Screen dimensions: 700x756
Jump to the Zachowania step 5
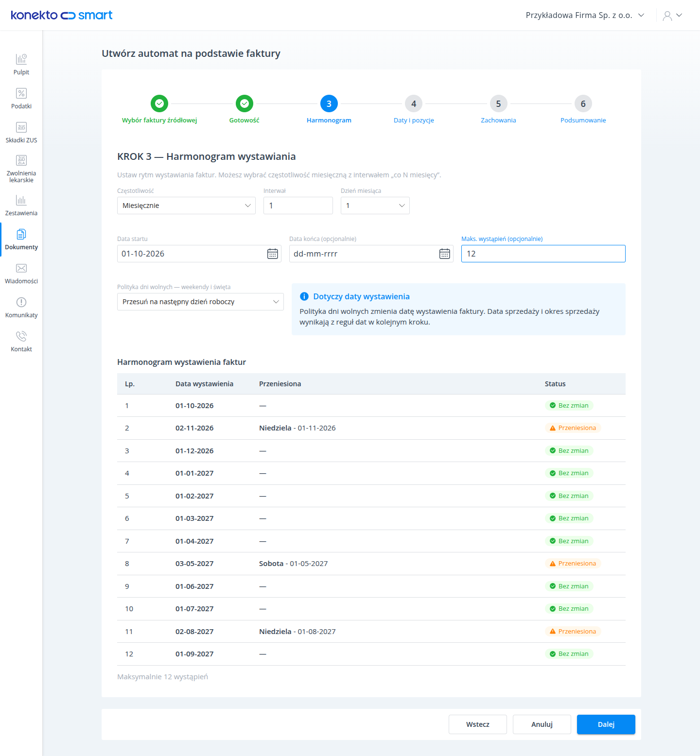point(499,110)
